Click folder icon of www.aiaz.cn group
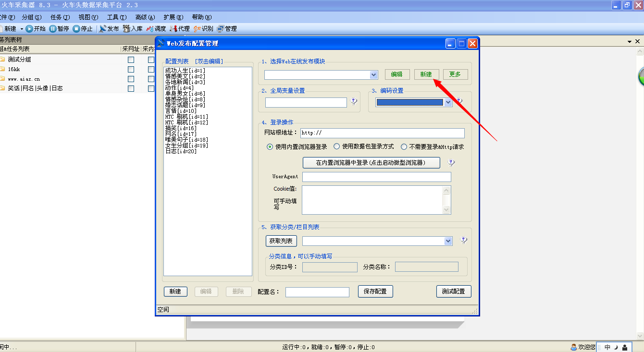 (2, 78)
